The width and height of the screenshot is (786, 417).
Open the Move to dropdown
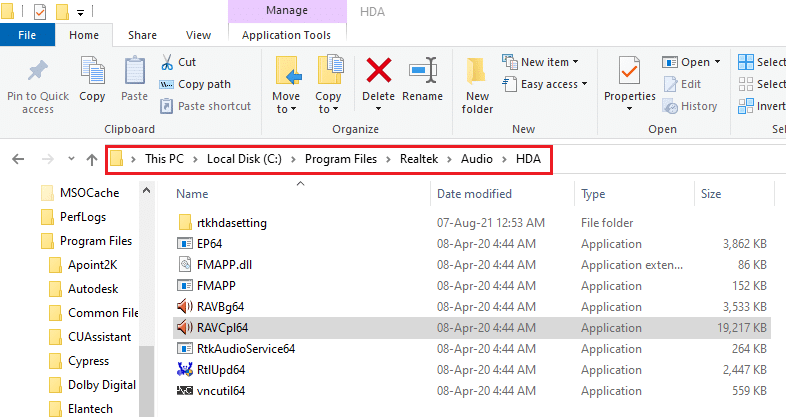coord(286,103)
